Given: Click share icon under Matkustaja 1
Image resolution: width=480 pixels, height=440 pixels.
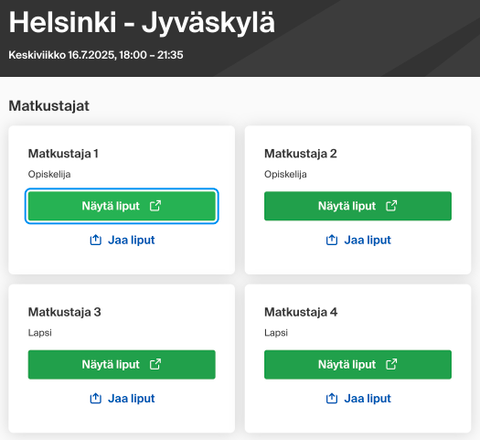Looking at the screenshot, I should tap(96, 240).
